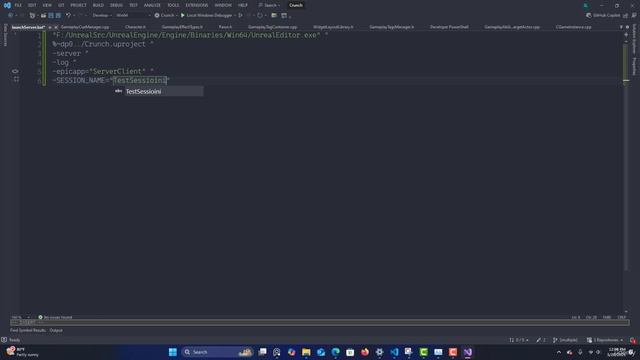Screen dimensions: 640x360
Task: Click the New Item toolbar icon
Action: pyautogui.click(x=32, y=15)
